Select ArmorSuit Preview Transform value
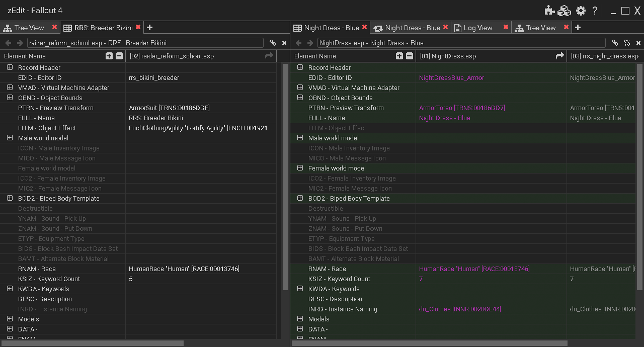This screenshot has width=644, height=347. point(169,108)
